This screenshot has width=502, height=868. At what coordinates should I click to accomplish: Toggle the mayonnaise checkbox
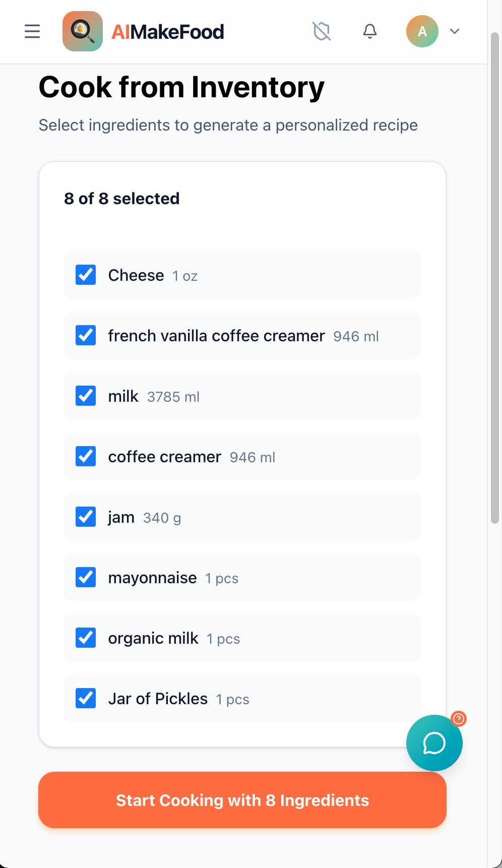(x=86, y=577)
